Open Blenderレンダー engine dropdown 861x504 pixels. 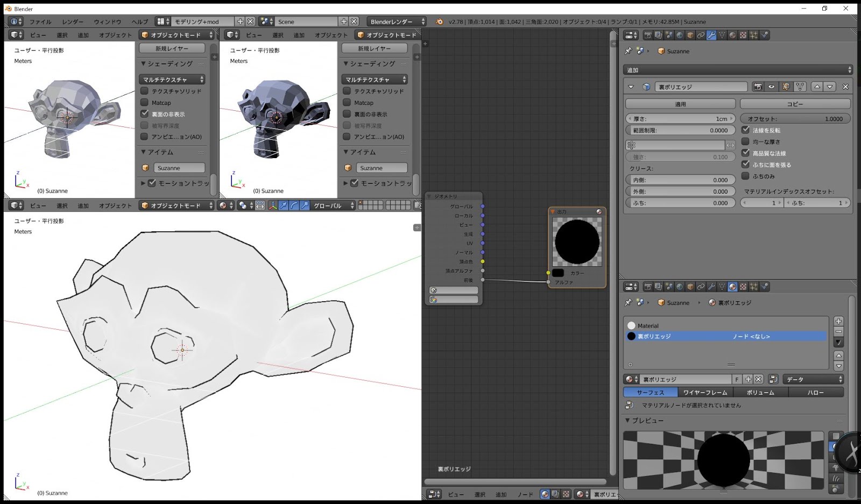pos(397,22)
